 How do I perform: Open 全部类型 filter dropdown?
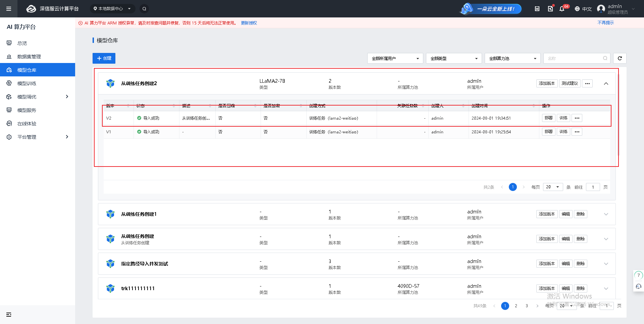454,58
